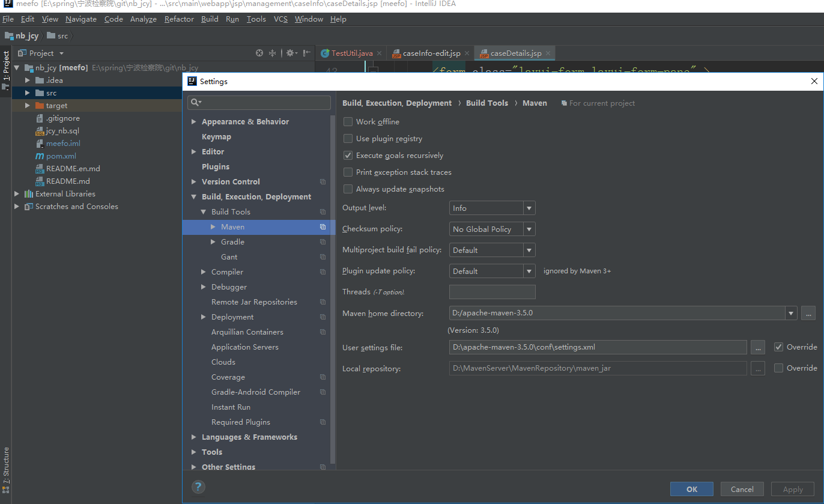Browse for User settings file
Screen dimensions: 824x504
(758, 347)
